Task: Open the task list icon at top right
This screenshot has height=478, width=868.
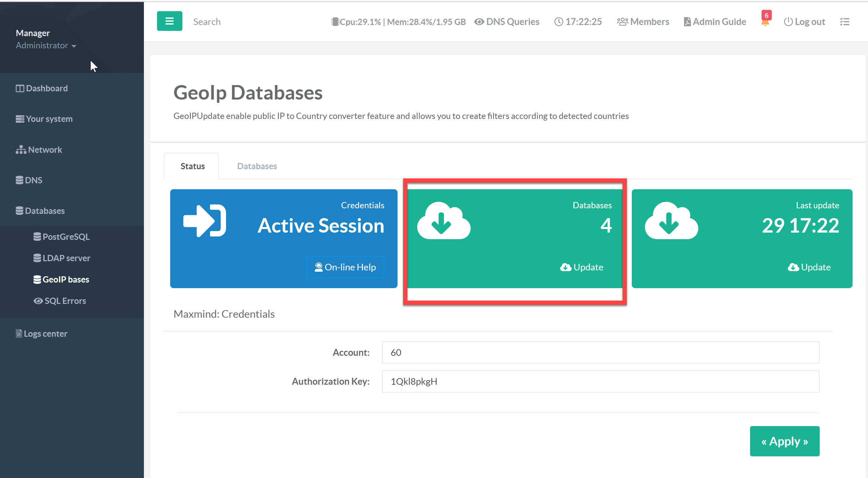Action: tap(844, 22)
